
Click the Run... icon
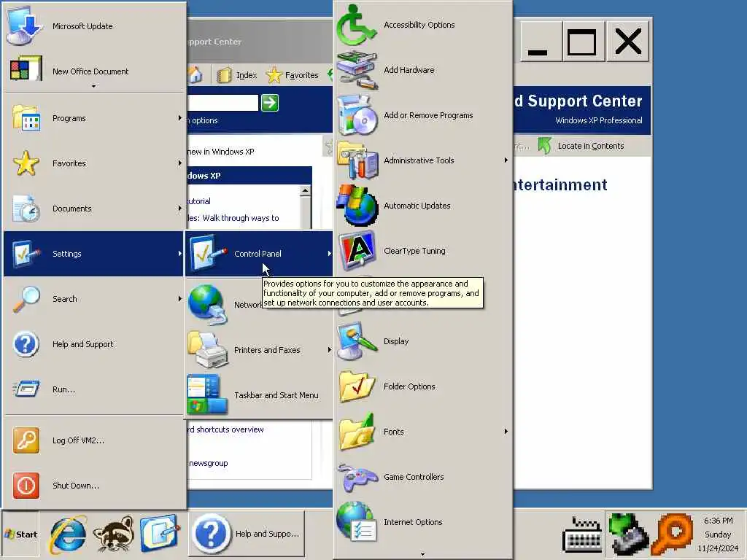[26, 389]
